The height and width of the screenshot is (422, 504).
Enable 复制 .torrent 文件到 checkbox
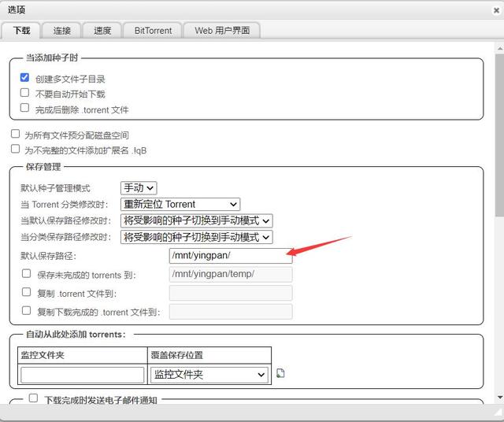click(27, 293)
